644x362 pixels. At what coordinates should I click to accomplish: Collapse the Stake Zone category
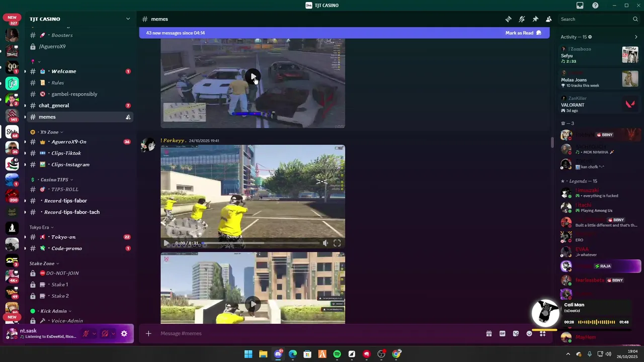44,263
